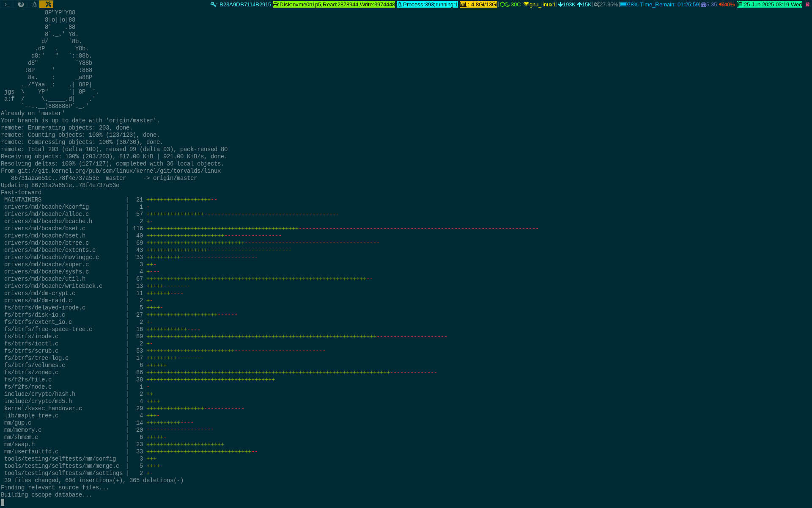Click lib/maple_tree.c file name
Image resolution: width=812 pixels, height=508 pixels.
point(31,416)
